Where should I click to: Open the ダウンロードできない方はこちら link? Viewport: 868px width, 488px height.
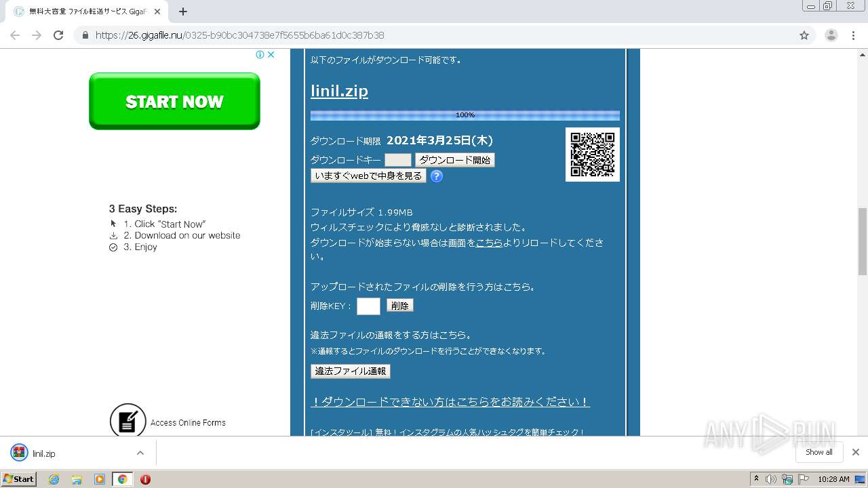click(x=450, y=402)
